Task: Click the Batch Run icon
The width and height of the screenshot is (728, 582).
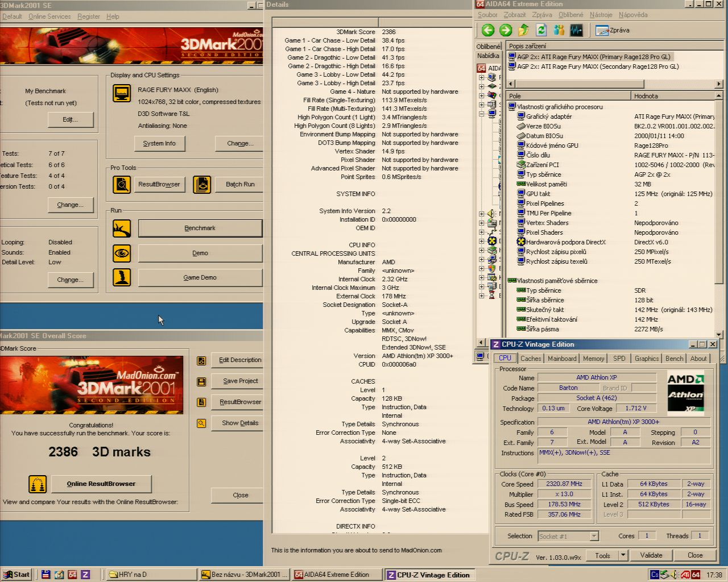Action: point(202,184)
